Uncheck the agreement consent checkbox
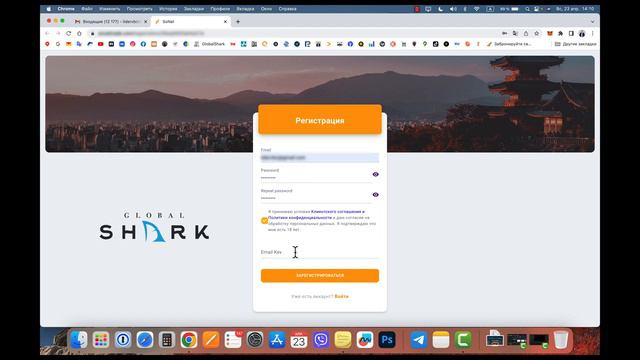 coord(264,221)
